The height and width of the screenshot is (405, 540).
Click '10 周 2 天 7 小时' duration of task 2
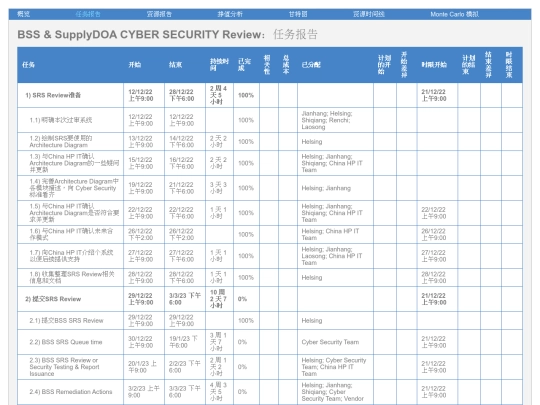pos(218,299)
